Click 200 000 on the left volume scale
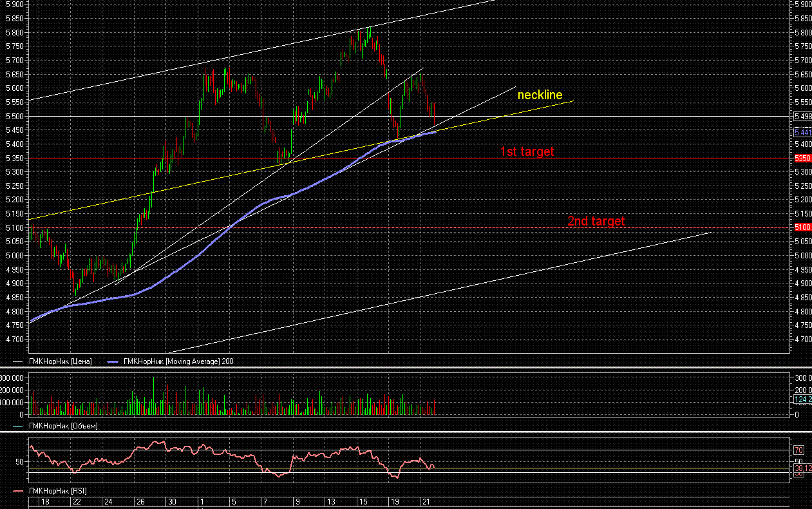 point(12,390)
